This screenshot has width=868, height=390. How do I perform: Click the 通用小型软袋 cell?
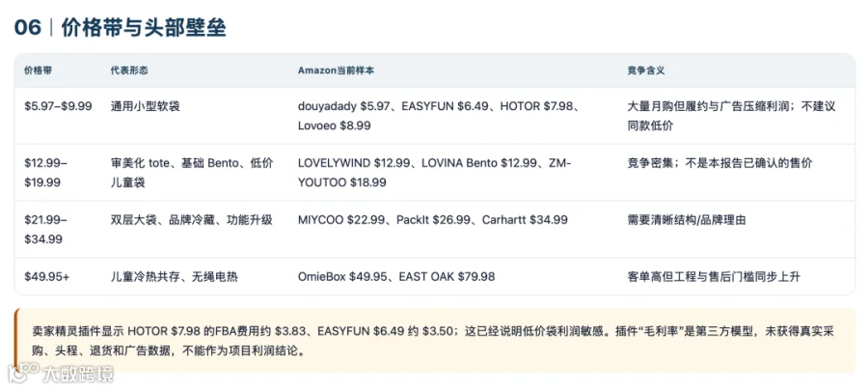145,106
